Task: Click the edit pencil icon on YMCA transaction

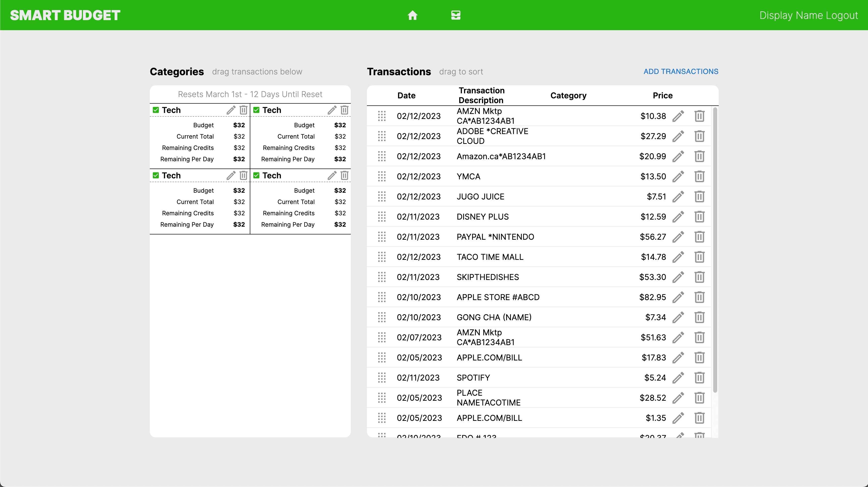Action: (678, 177)
